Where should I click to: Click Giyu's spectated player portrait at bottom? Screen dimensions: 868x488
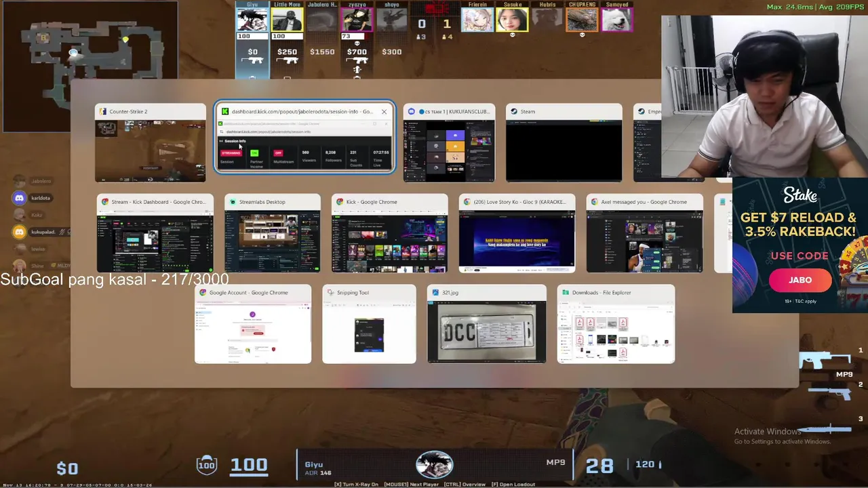(x=434, y=464)
